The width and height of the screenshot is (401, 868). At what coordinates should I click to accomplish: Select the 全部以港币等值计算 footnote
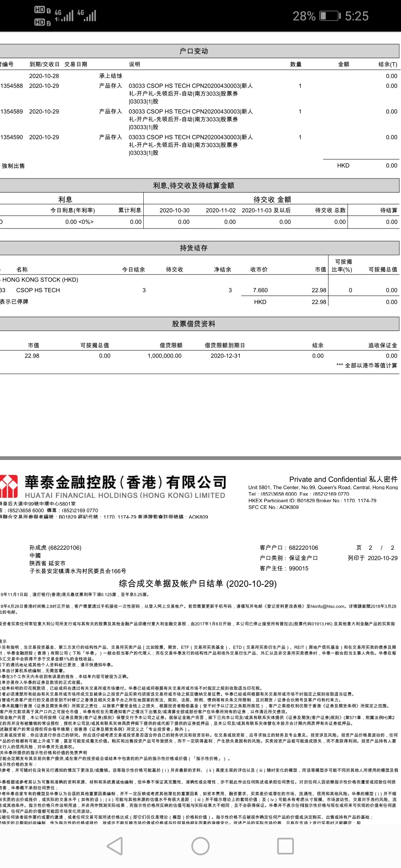366,365
